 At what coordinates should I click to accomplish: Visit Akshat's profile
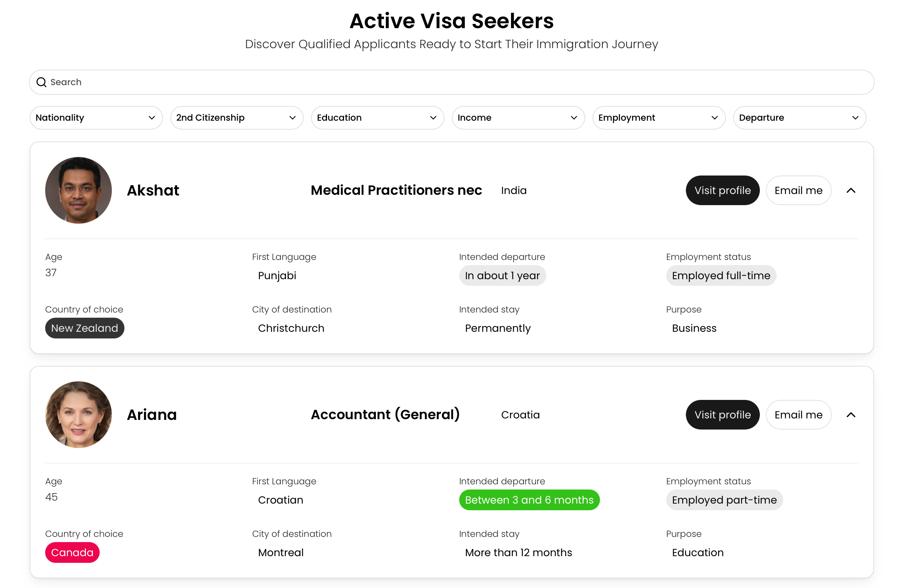[723, 191]
